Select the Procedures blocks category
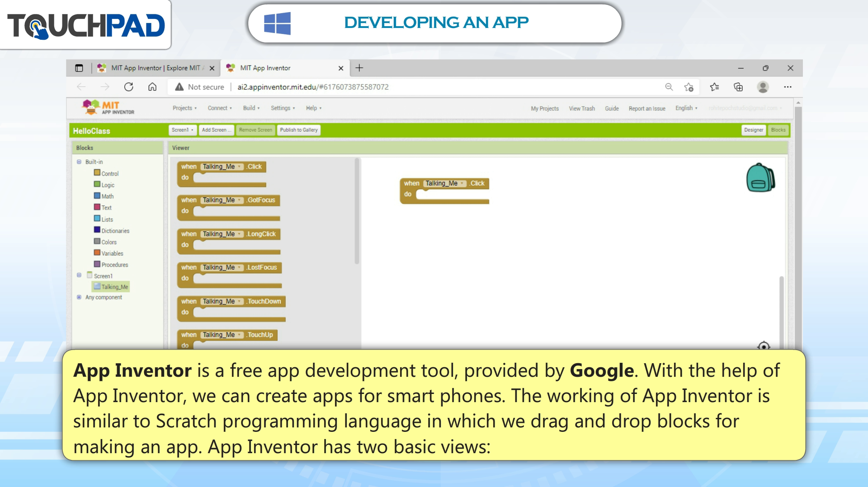Screen dimensions: 868x487 tap(111, 264)
